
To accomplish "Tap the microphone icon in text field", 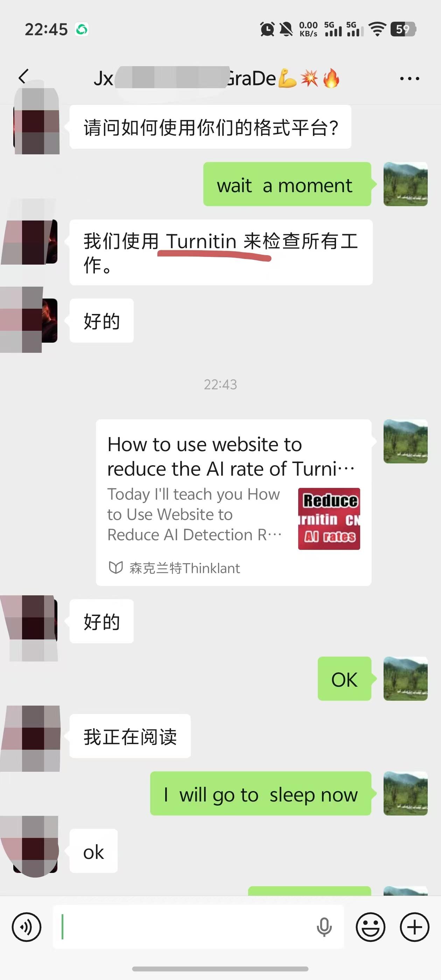I will 324,927.
